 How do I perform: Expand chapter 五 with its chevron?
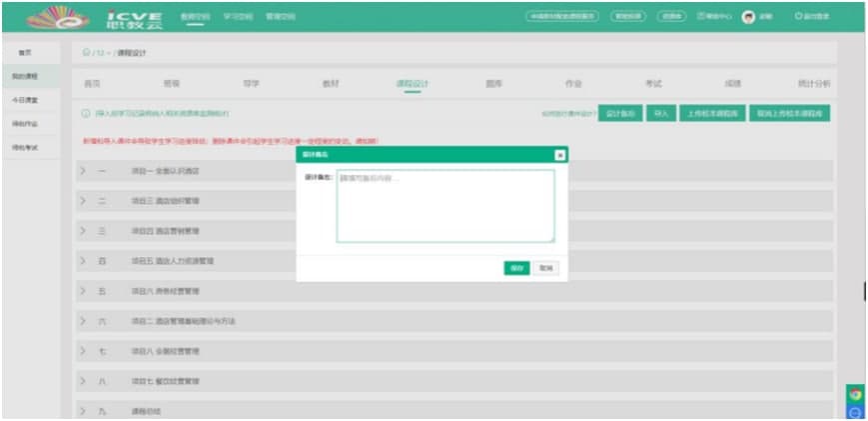83,291
